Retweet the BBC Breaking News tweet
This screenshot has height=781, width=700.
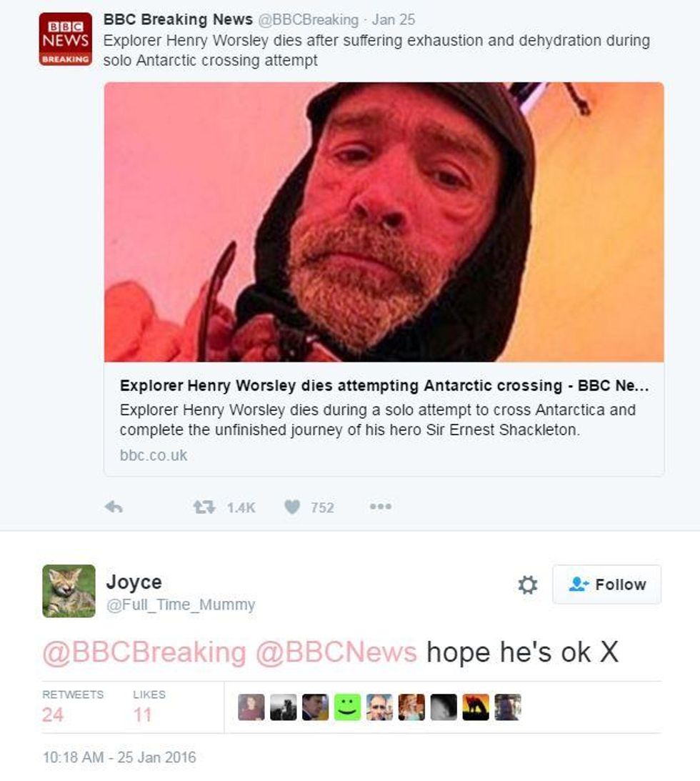coord(204,507)
